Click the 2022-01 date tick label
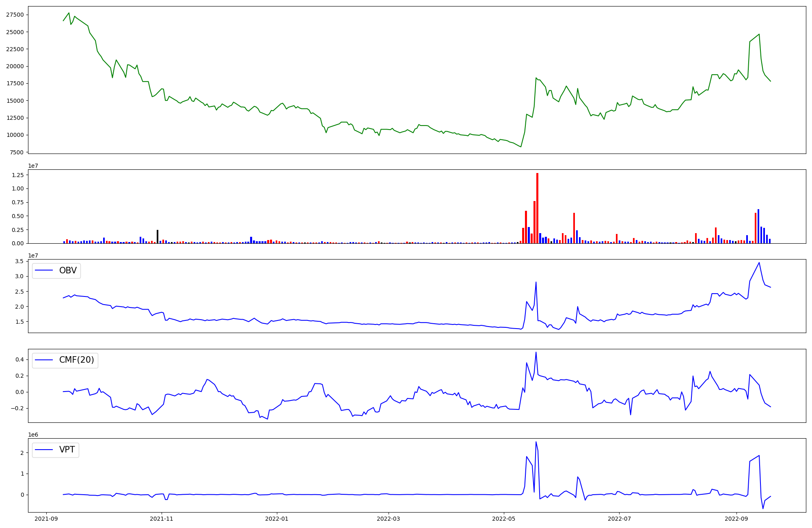The image size is (812, 528). [277, 519]
